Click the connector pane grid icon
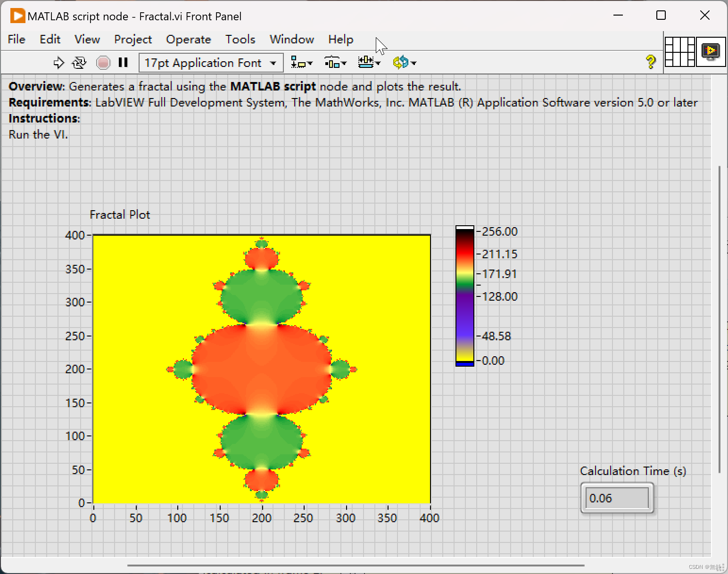728x574 pixels. [679, 51]
